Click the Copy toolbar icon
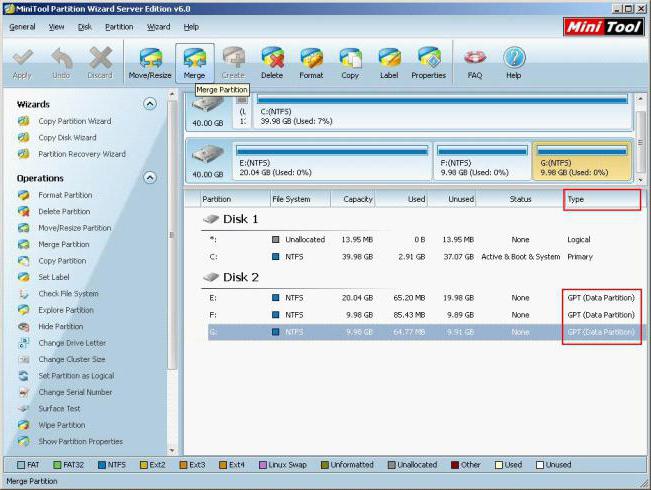Viewport: 651px width, 490px height. pyautogui.click(x=350, y=58)
